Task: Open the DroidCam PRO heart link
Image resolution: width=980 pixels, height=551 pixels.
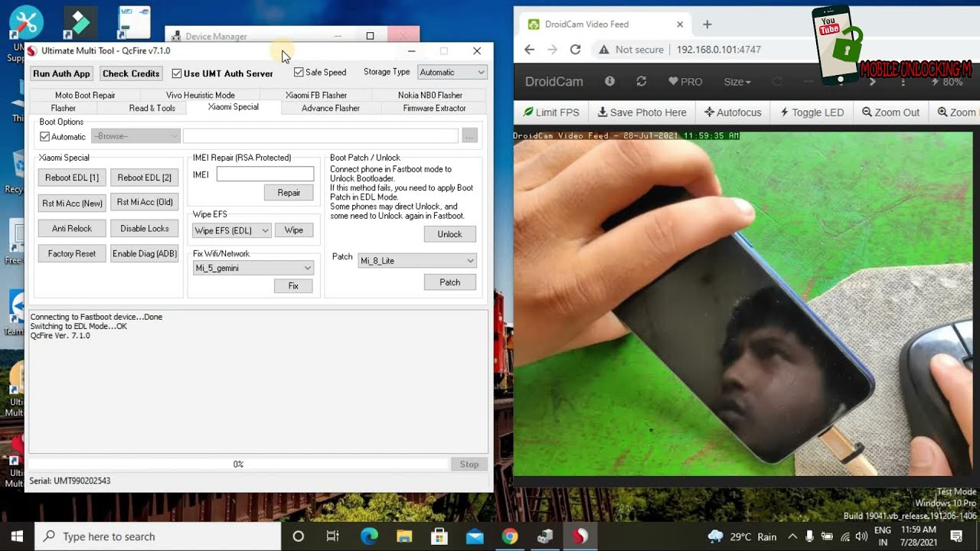Action: tap(685, 81)
